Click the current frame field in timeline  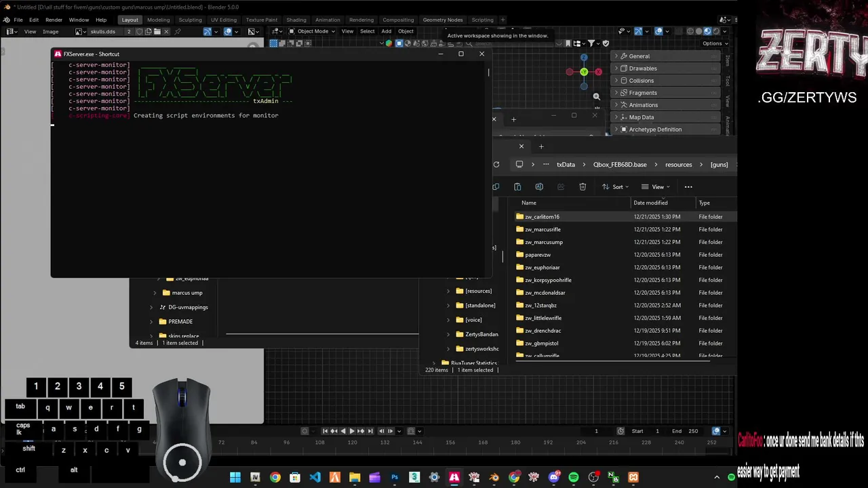pyautogui.click(x=597, y=431)
